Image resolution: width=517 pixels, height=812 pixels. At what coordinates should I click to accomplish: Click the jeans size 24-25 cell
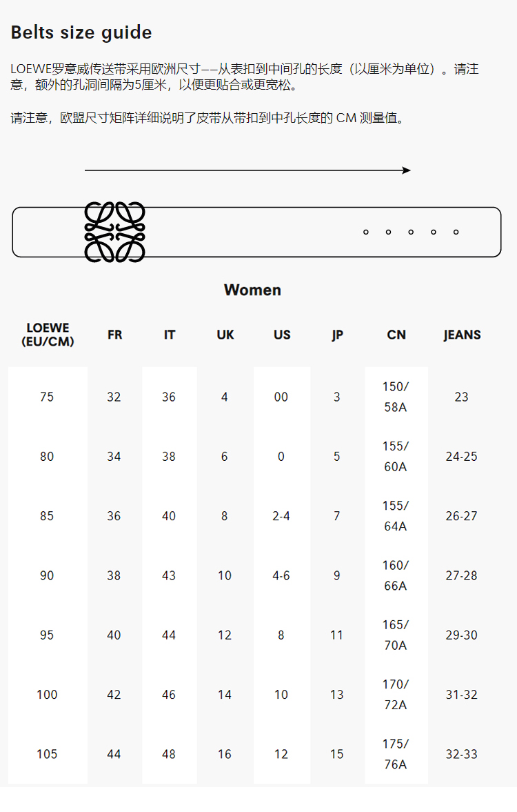pyautogui.click(x=461, y=456)
